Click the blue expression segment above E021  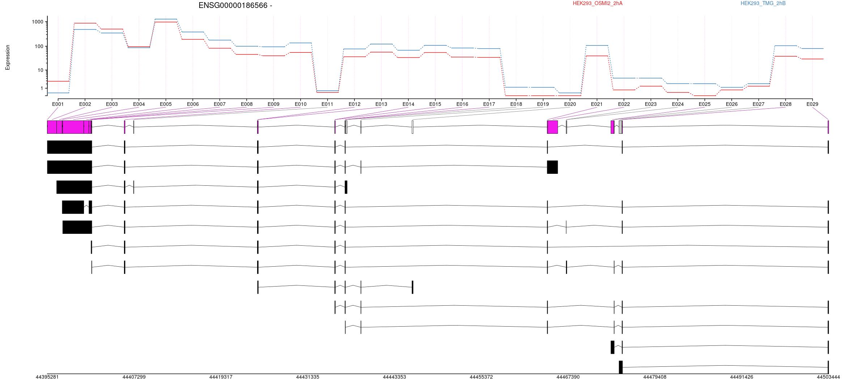point(597,46)
